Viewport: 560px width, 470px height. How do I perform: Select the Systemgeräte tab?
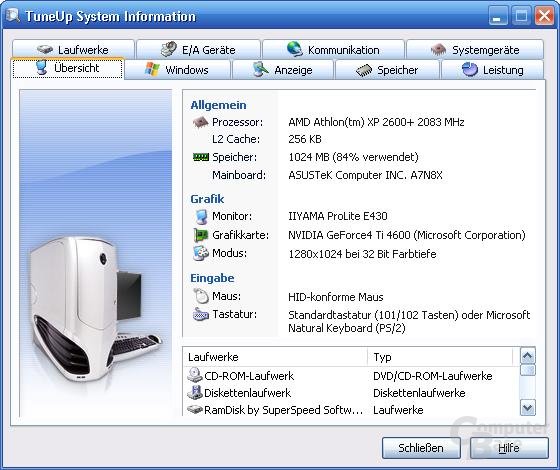[x=475, y=49]
